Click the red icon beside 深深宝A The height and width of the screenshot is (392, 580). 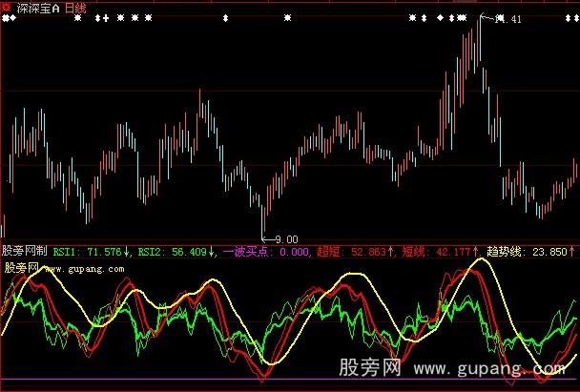7,8
